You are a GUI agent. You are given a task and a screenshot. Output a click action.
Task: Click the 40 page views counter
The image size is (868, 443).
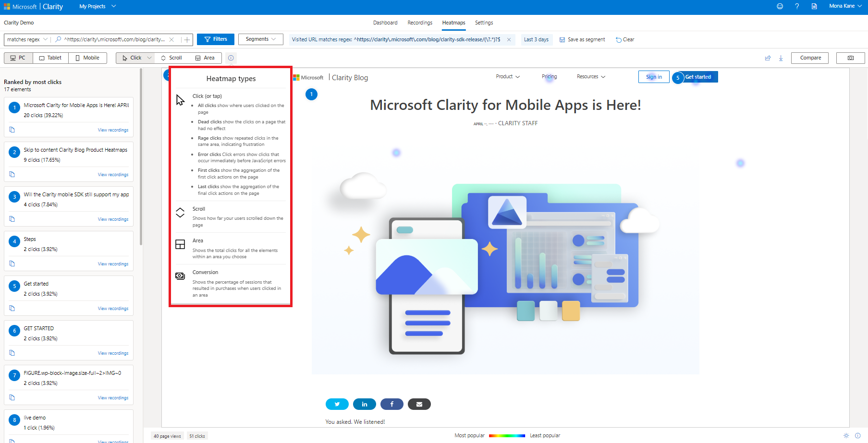pyautogui.click(x=167, y=436)
